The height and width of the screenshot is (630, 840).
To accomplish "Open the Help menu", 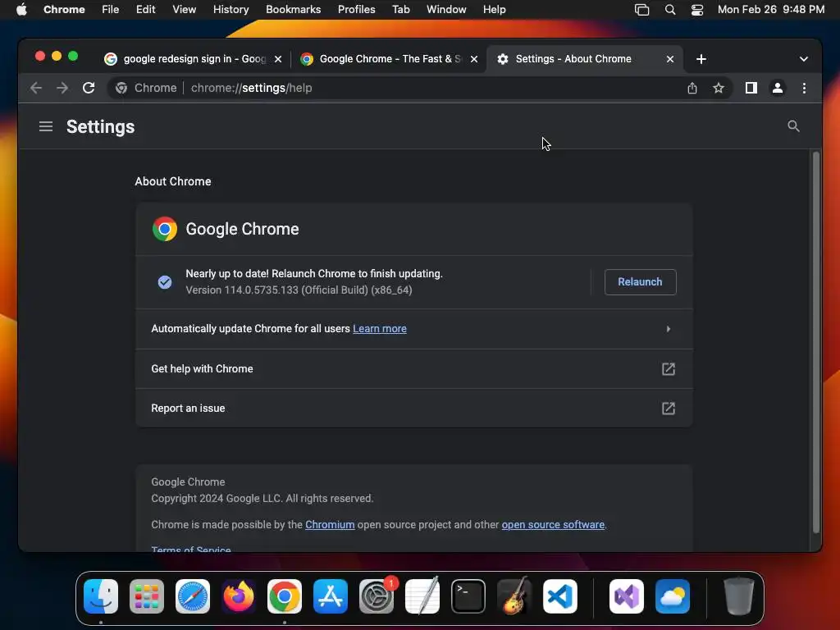I will [x=494, y=10].
